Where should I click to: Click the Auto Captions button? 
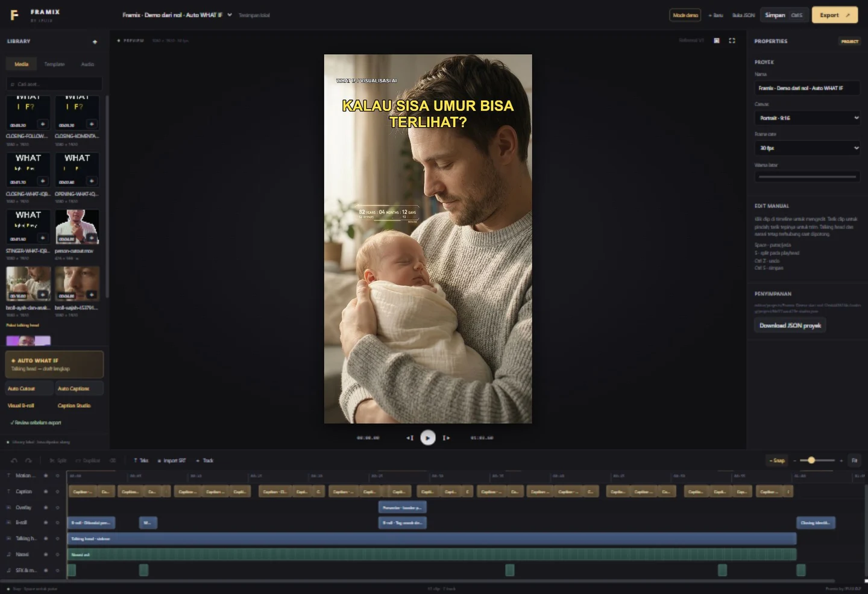point(79,389)
